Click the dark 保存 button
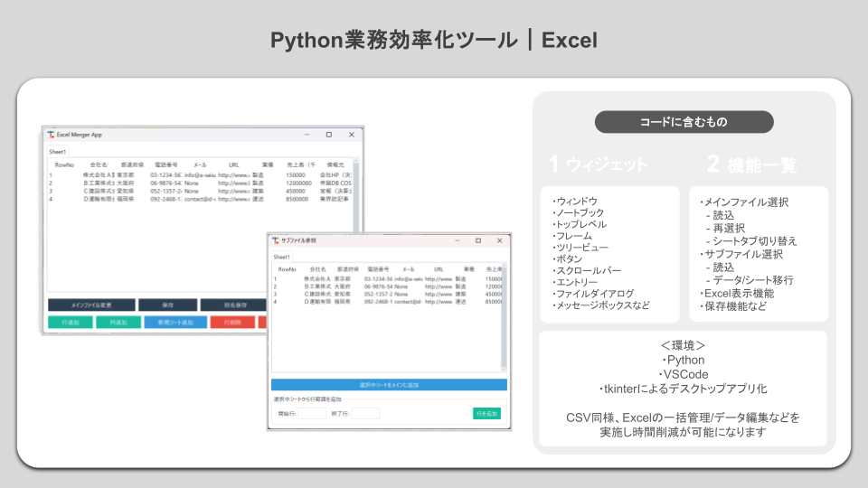868x488 pixels. 168,305
